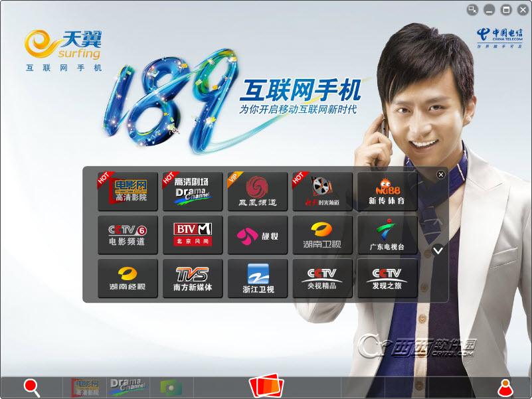This screenshot has height=399, width=532.
Task: Close the channel grid panel
Action: (x=441, y=175)
